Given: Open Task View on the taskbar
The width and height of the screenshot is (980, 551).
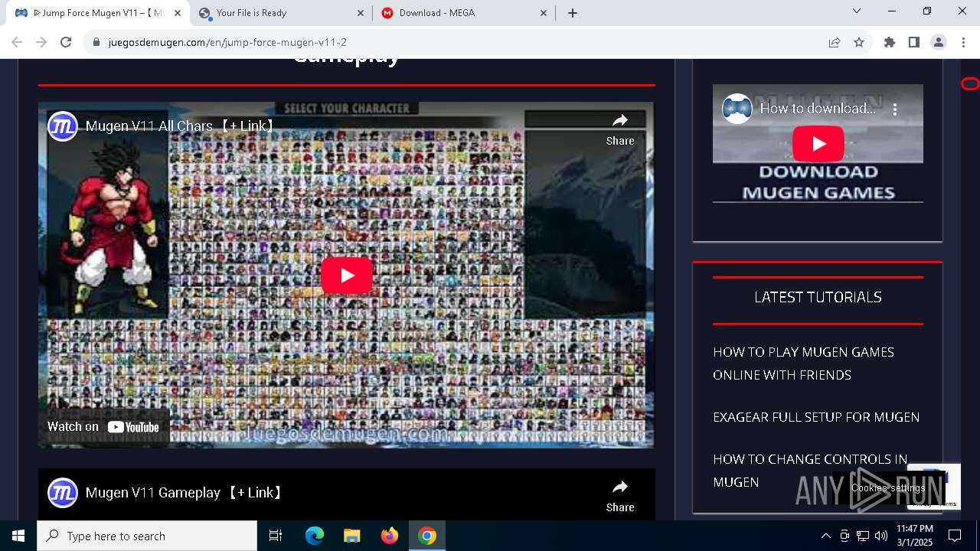Looking at the screenshot, I should (x=276, y=536).
